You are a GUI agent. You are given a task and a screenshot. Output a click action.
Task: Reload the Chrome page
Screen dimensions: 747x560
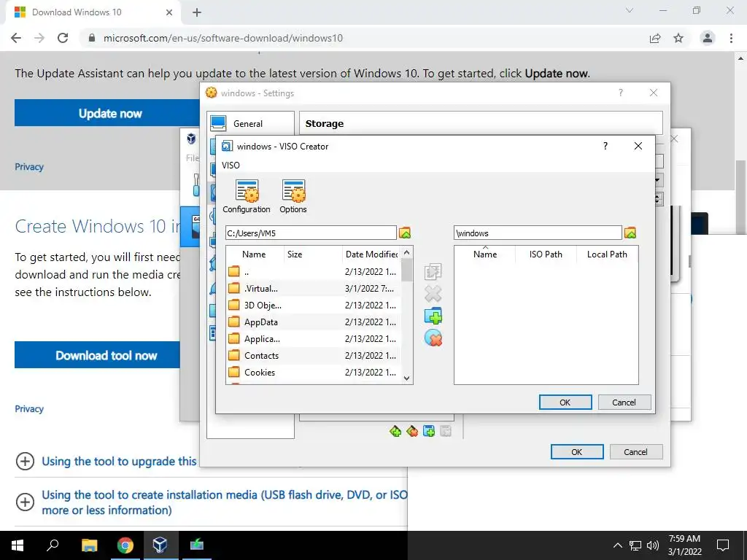click(x=63, y=38)
